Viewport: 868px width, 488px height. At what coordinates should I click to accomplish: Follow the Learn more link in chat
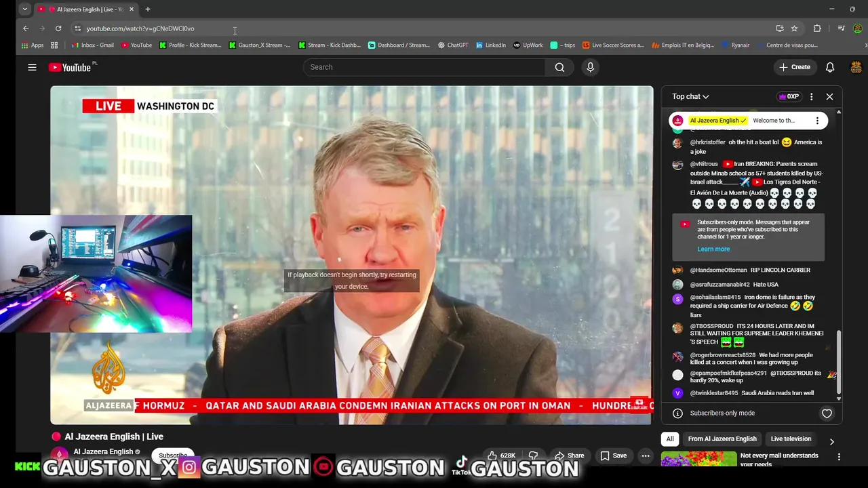[x=713, y=249]
